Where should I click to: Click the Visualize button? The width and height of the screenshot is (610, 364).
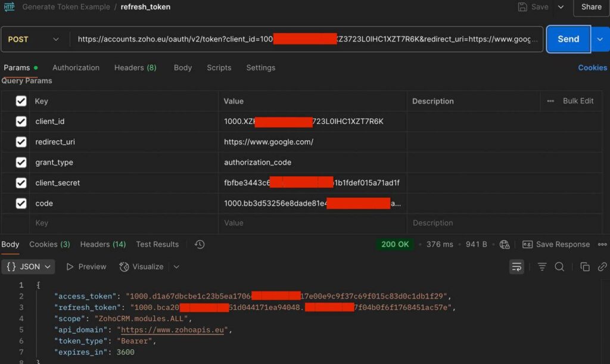tap(142, 267)
